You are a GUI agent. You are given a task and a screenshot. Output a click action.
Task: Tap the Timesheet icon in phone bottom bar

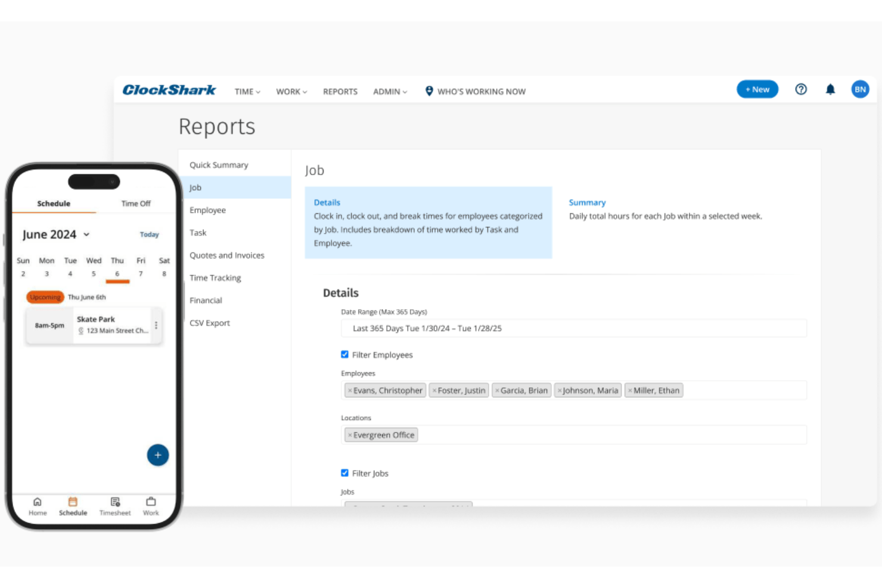115,502
